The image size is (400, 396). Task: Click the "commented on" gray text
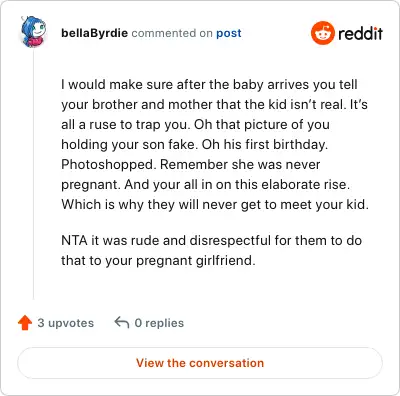172,33
